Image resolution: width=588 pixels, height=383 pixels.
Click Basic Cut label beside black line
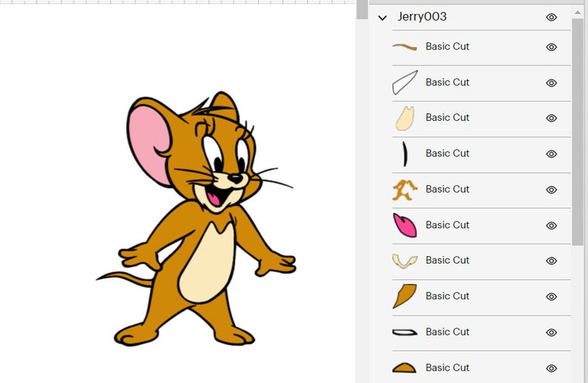pyautogui.click(x=447, y=153)
